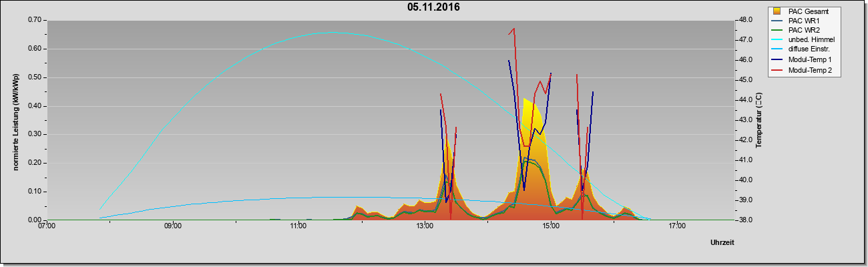
Task: Click the Temperatur axis title
Action: click(758, 120)
